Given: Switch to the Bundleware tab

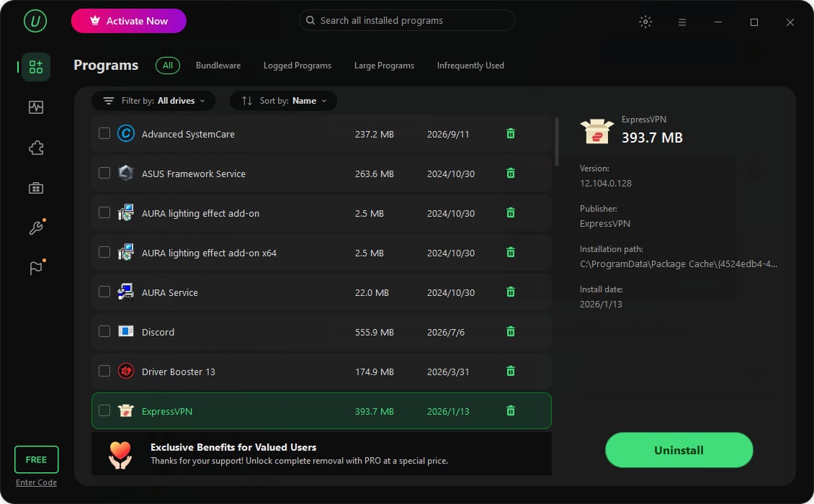Looking at the screenshot, I should pyautogui.click(x=218, y=66).
